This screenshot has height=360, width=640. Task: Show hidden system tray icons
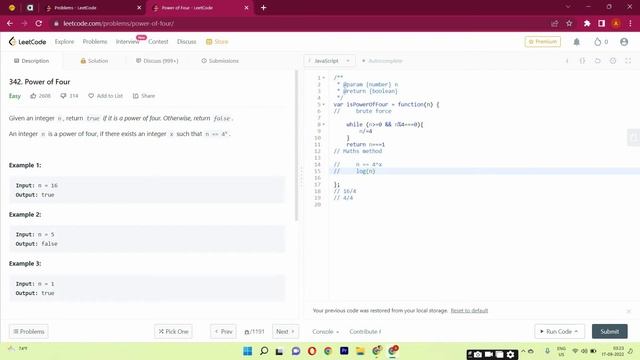tap(523, 351)
